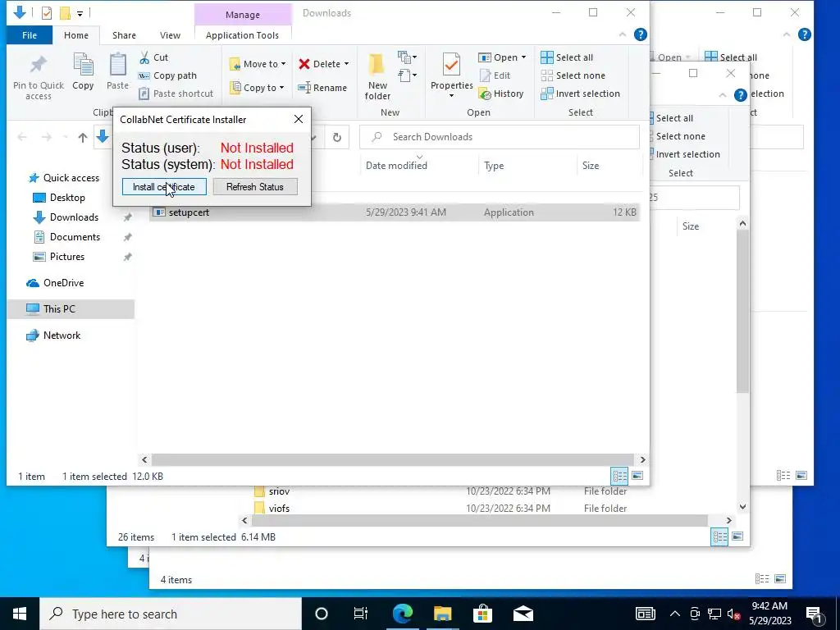Screen dimensions: 840x630
Task: Select This PC in navigation pane
Action: click(71, 309)
